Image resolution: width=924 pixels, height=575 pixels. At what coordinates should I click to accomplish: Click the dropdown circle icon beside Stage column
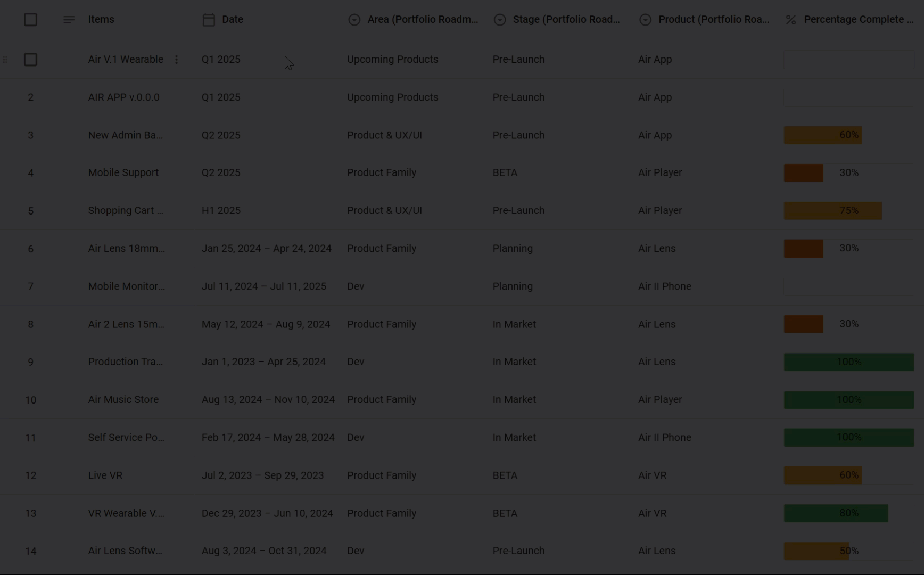tap(499, 20)
